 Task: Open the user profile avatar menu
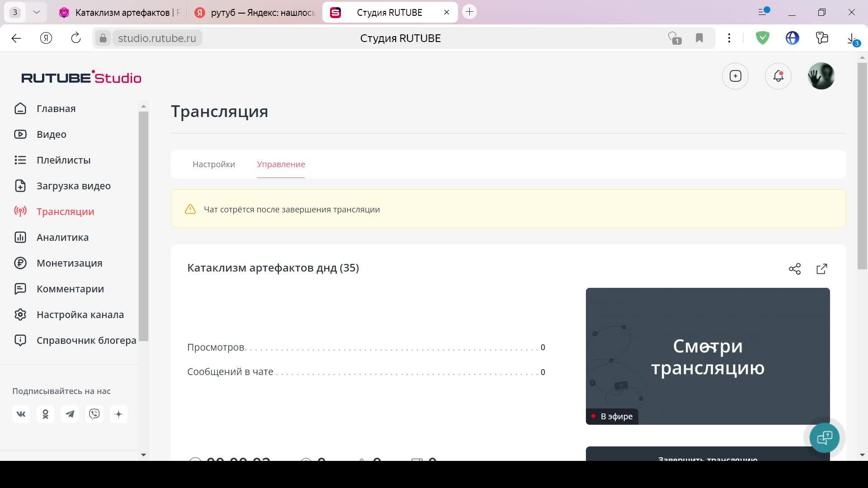coord(821,76)
